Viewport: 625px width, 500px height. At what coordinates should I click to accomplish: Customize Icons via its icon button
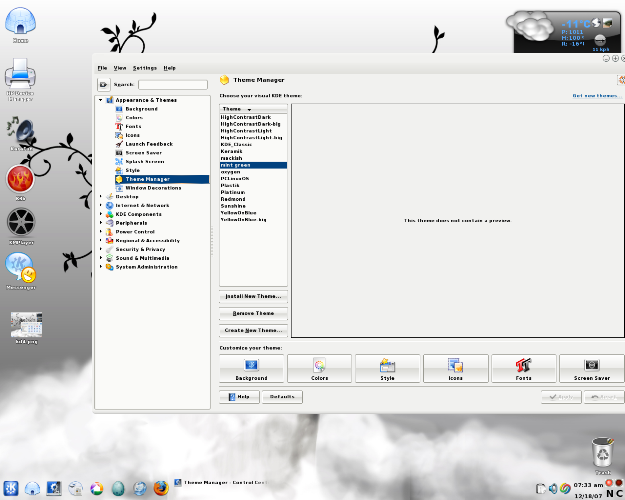tap(456, 369)
